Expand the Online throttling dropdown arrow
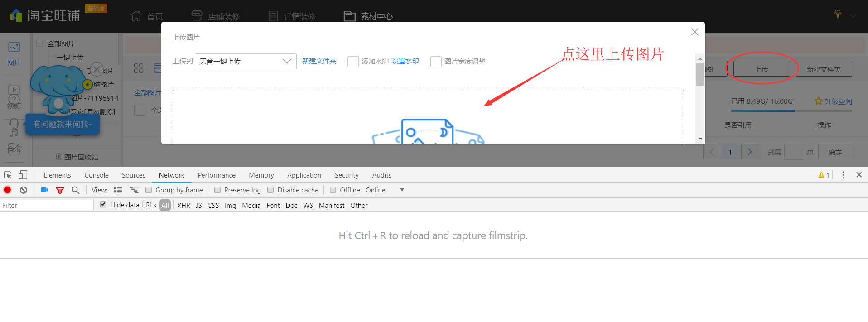 (x=402, y=190)
